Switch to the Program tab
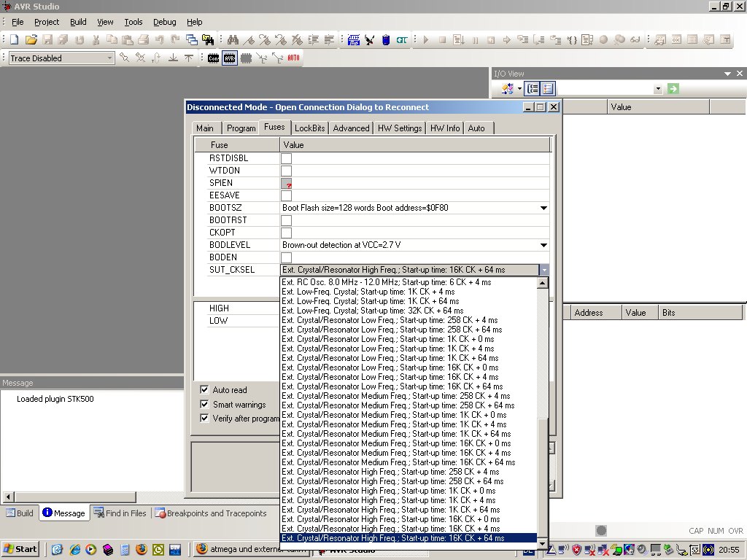The width and height of the screenshot is (747, 560). click(241, 128)
